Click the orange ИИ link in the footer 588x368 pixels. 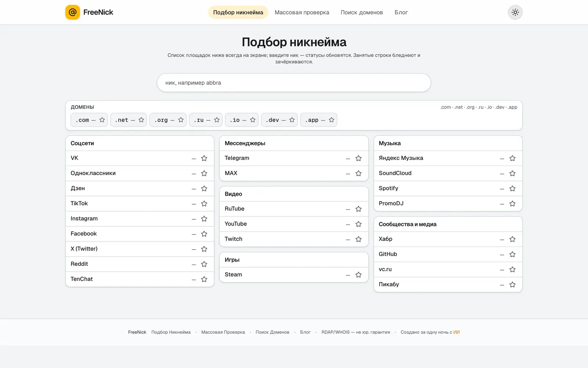pyautogui.click(x=456, y=332)
